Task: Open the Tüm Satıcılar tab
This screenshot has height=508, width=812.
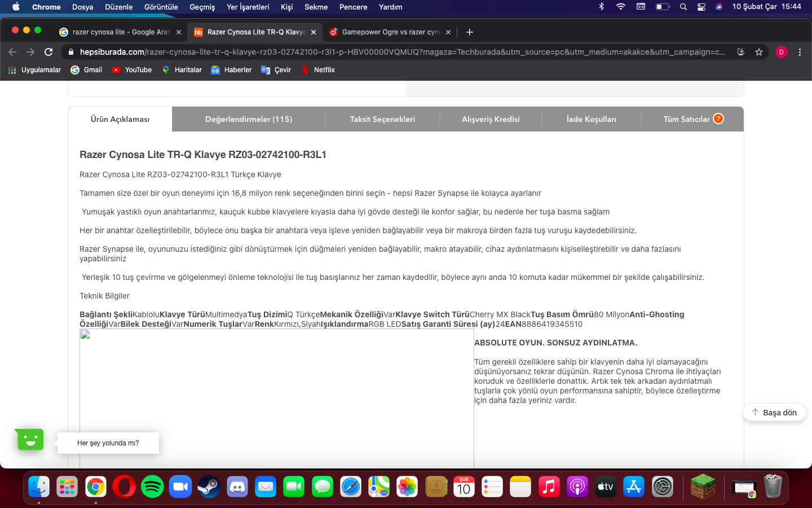Action: [693, 119]
